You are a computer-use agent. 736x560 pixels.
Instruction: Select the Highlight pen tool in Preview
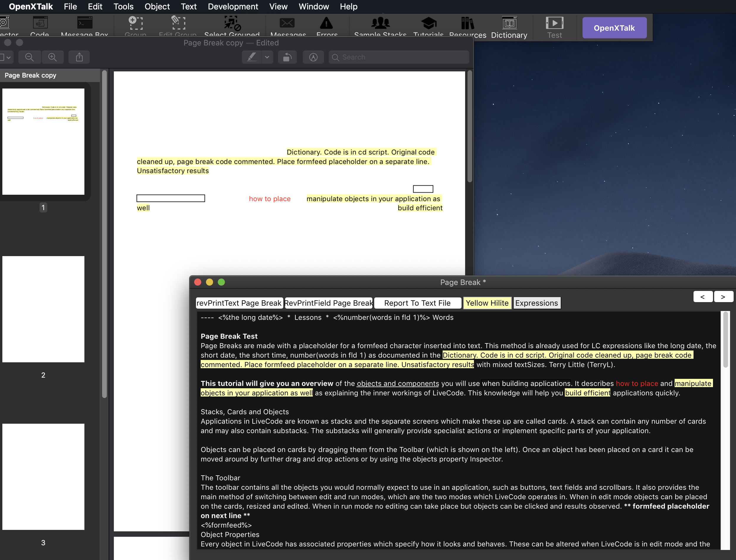252,57
